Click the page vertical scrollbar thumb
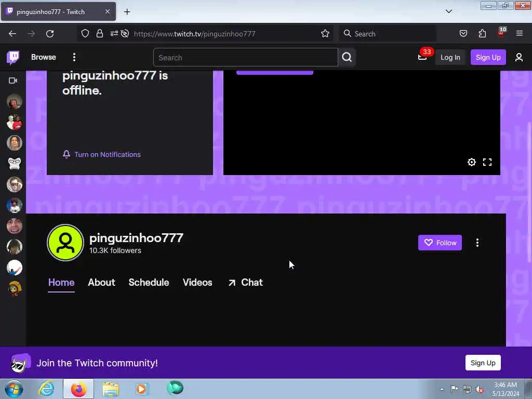This screenshot has height=399, width=532. [529, 192]
